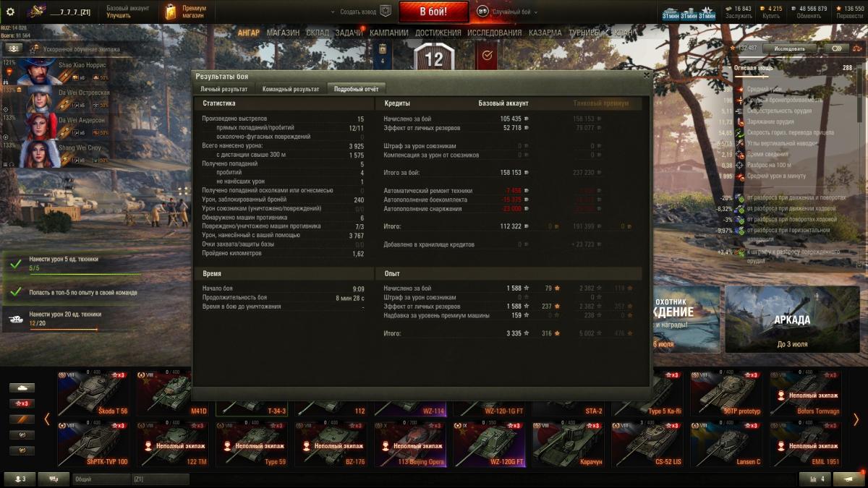This screenshot has height=488, width=868.
Task: Close the battle results window
Action: 647,74
